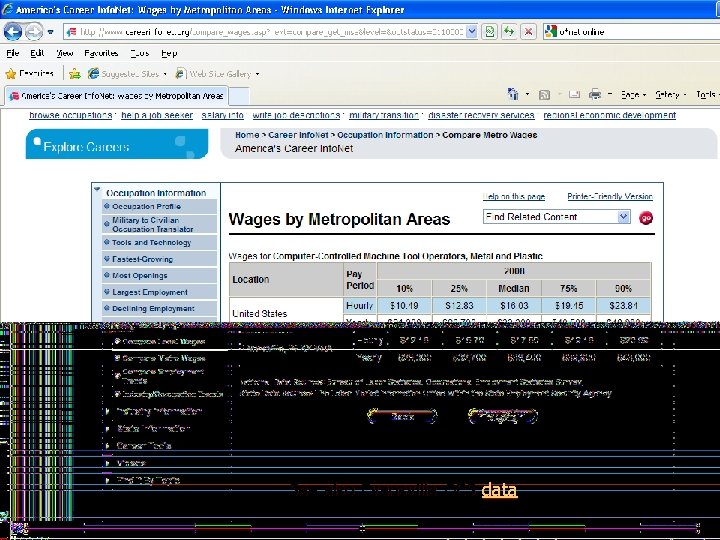Open Most Openings in sidebar
Screen dimensions: 720x540
coord(159,276)
